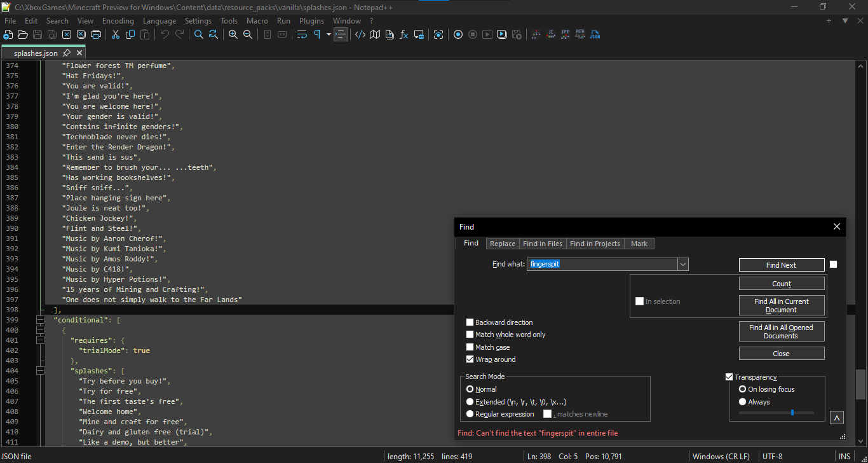Uncheck Wrap around option
This screenshot has width=868, height=463.
coord(470,359)
